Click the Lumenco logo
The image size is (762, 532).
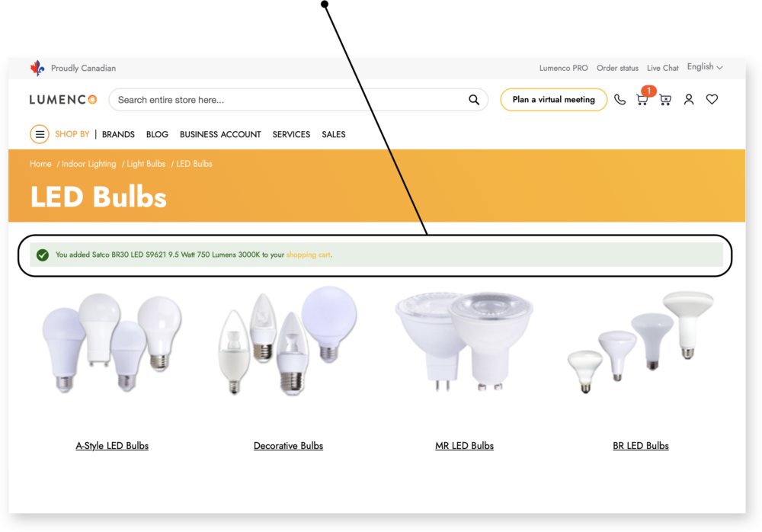[63, 100]
